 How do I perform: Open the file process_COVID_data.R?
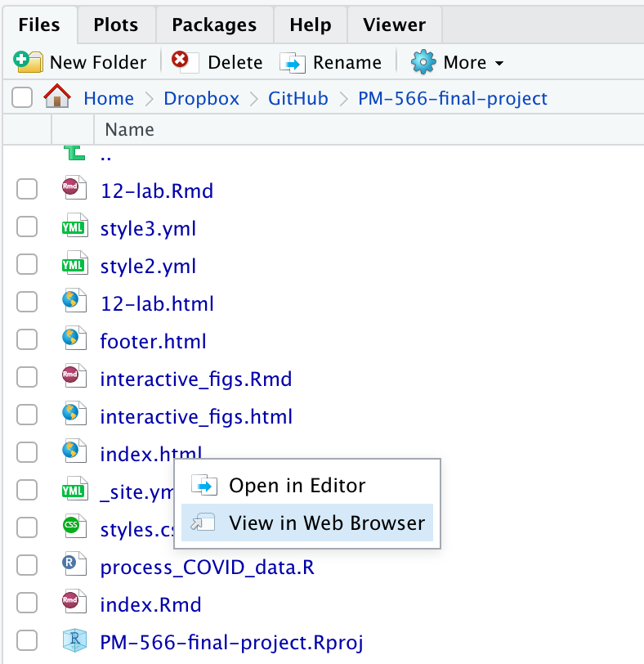pos(208,567)
